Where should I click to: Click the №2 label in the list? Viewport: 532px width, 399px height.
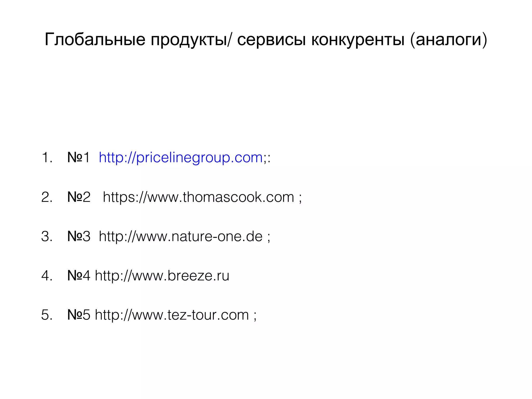[x=79, y=197]
